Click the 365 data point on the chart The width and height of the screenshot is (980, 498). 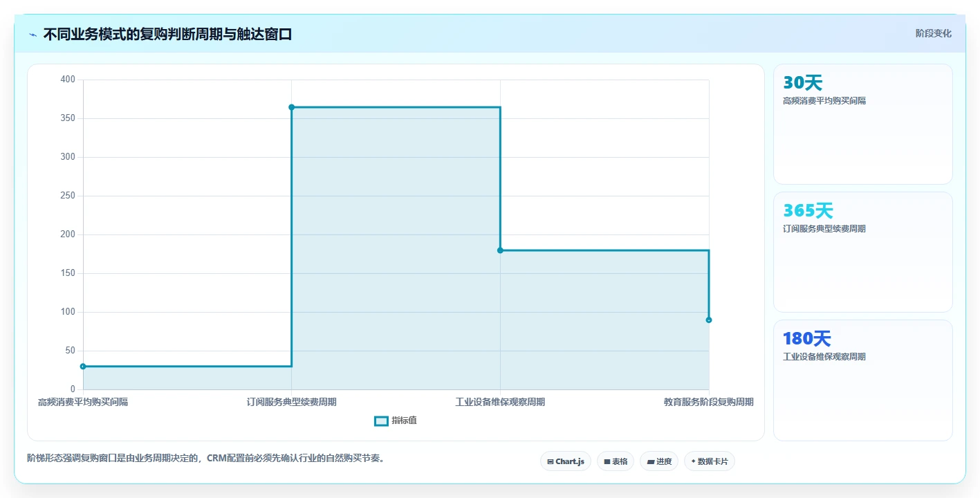[291, 107]
